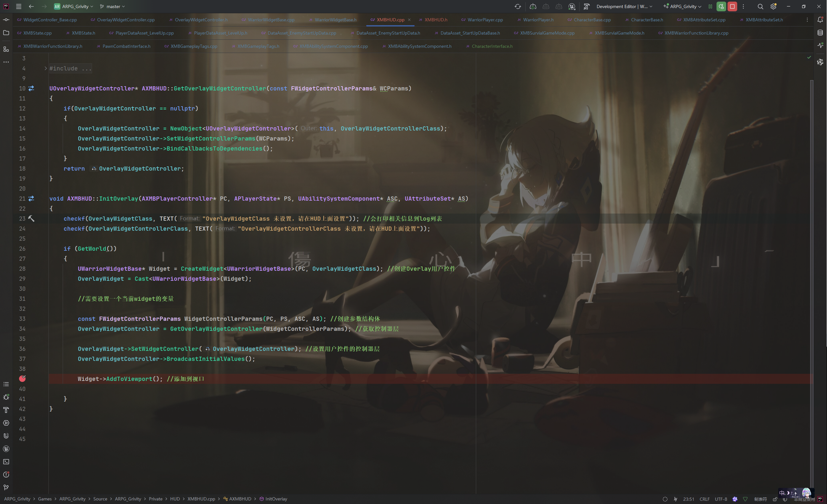This screenshot has height=504, width=827.
Task: Click the build solution hammer icon
Action: [x=587, y=6]
